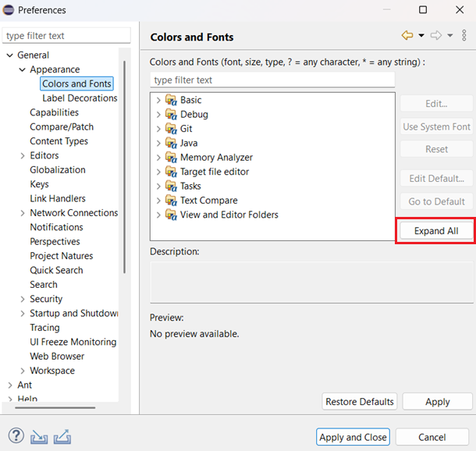Click the Restore Defaults button
Screen dimensions: 476x451
click(360, 402)
